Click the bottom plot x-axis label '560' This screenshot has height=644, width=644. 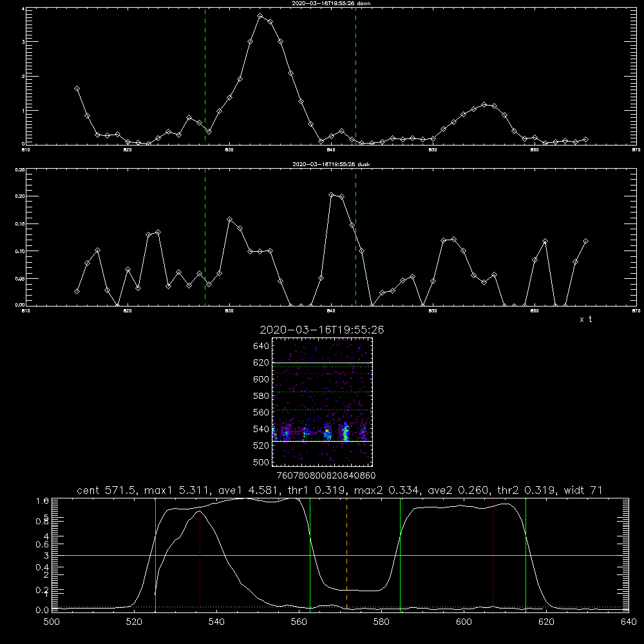click(299, 622)
